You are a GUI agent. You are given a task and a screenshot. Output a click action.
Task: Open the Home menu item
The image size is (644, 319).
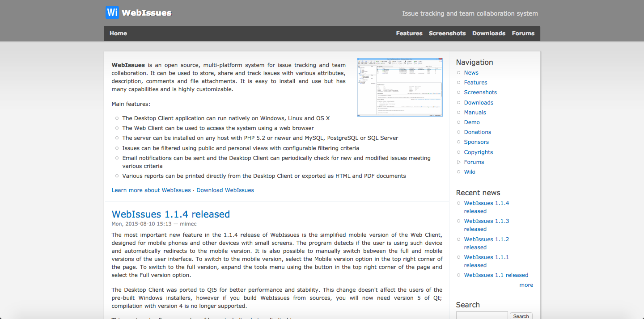(118, 34)
